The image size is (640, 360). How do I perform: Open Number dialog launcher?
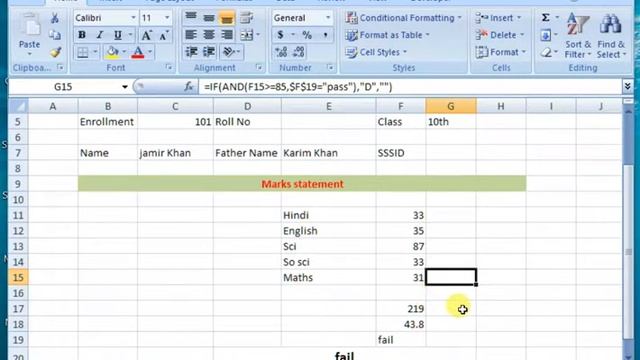click(330, 67)
